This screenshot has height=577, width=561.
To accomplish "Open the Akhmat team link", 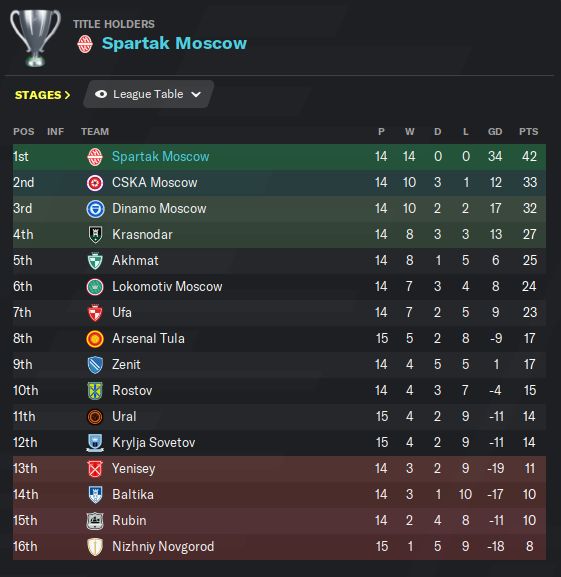I will tap(135, 261).
